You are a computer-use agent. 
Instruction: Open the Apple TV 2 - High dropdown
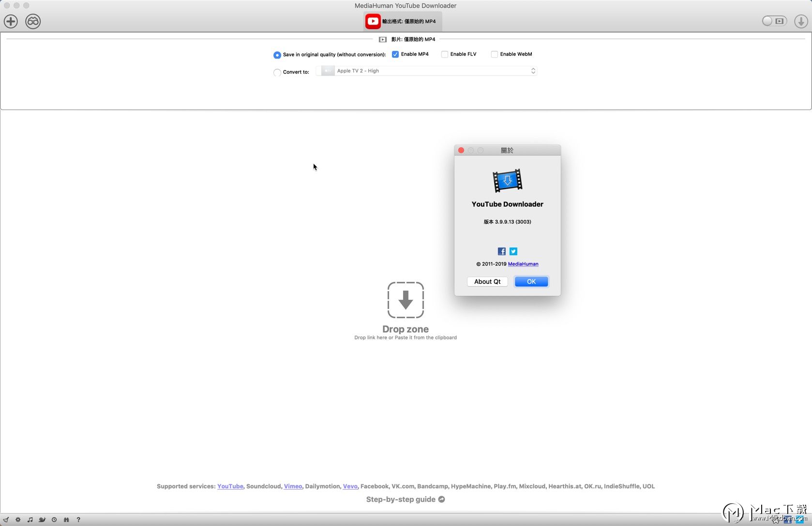coord(426,71)
